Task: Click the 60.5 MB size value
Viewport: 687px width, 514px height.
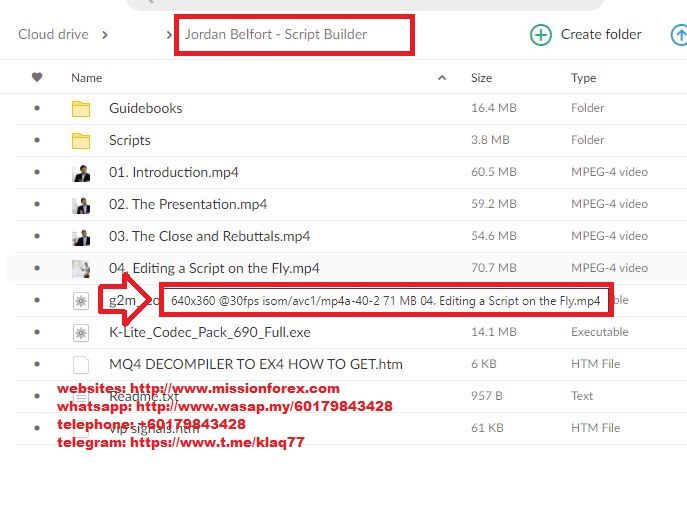Action: [493, 172]
